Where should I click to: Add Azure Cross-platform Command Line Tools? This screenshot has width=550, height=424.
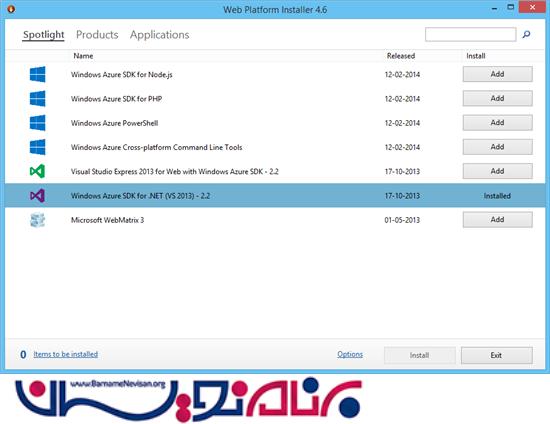click(497, 147)
